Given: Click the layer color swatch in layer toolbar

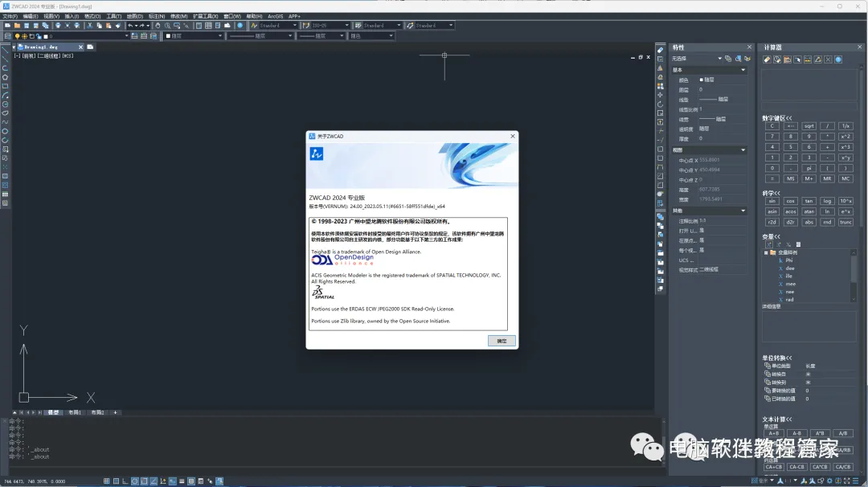Looking at the screenshot, I should pos(46,36).
